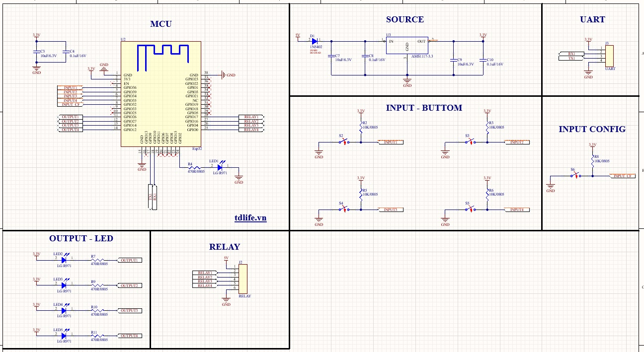Select pull-up resistor R3 10K/0805

click(487, 128)
